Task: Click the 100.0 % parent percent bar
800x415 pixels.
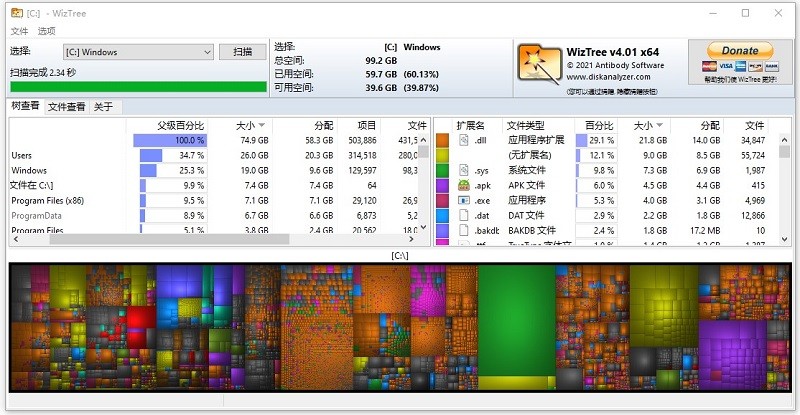Action: click(170, 140)
